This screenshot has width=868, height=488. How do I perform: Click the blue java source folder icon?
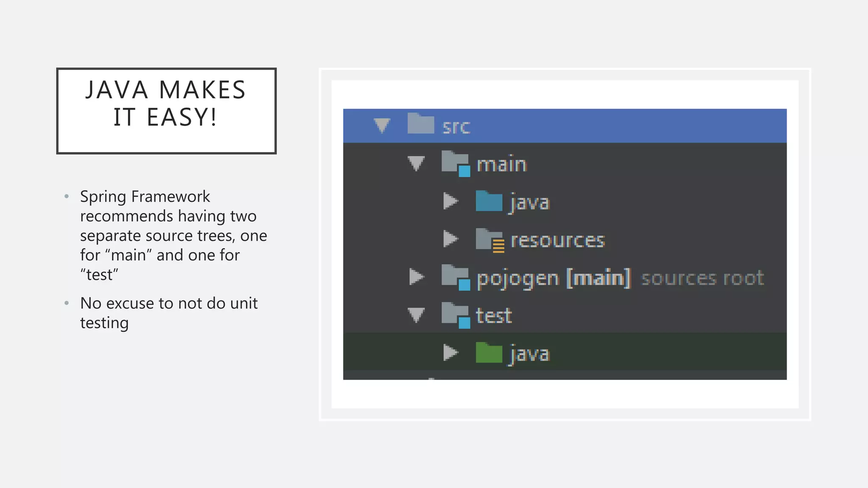tap(489, 201)
